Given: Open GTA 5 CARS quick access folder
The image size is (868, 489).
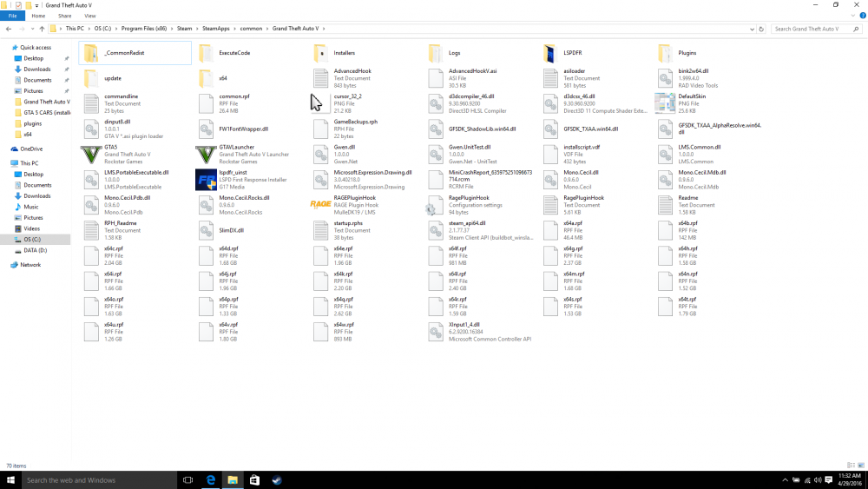Looking at the screenshot, I should click(42, 112).
